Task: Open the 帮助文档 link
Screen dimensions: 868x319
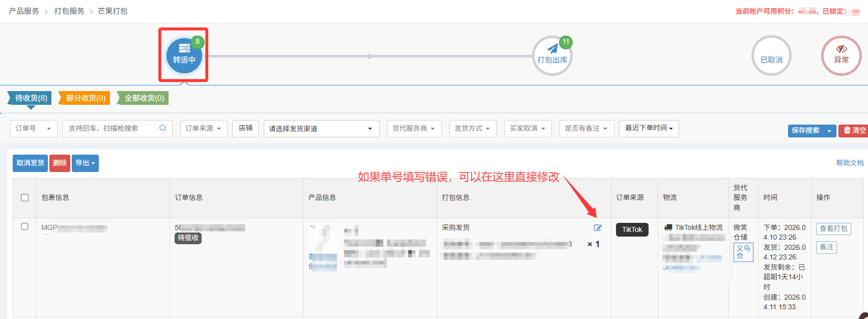Action: (x=849, y=163)
